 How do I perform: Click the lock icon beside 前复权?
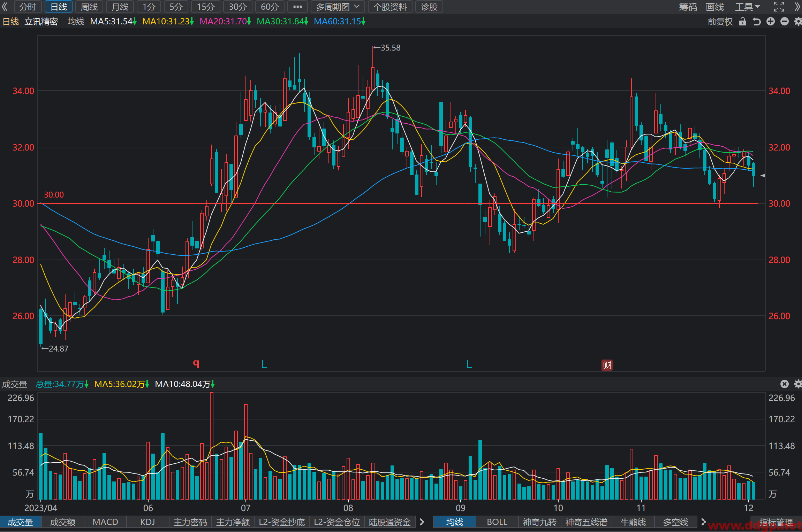click(x=743, y=22)
